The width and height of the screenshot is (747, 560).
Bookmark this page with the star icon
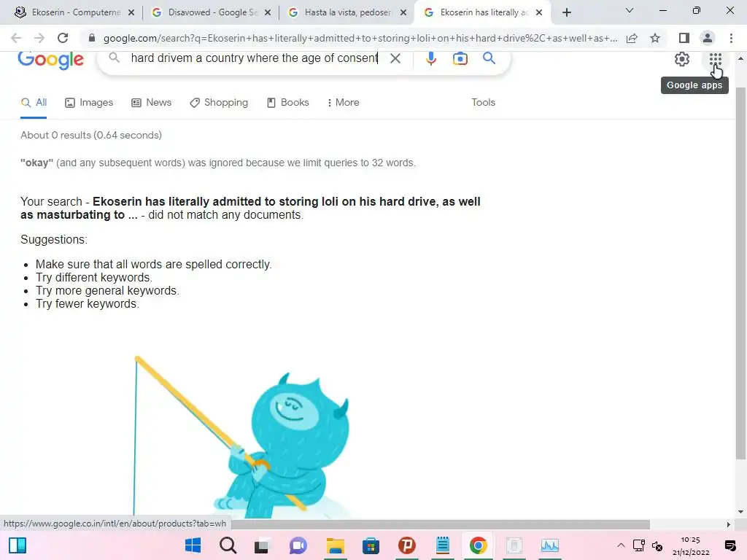click(655, 38)
